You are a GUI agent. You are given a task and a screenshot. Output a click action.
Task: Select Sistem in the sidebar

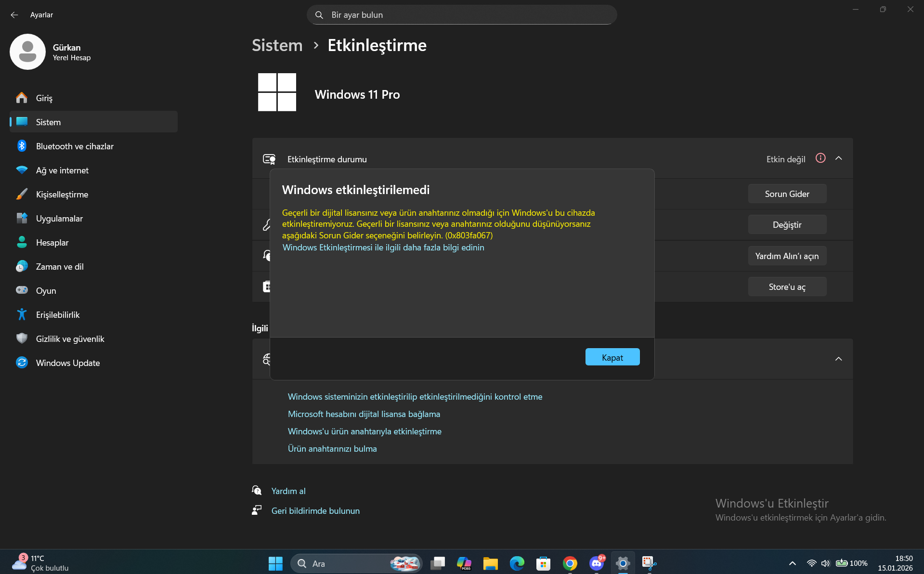tap(93, 122)
